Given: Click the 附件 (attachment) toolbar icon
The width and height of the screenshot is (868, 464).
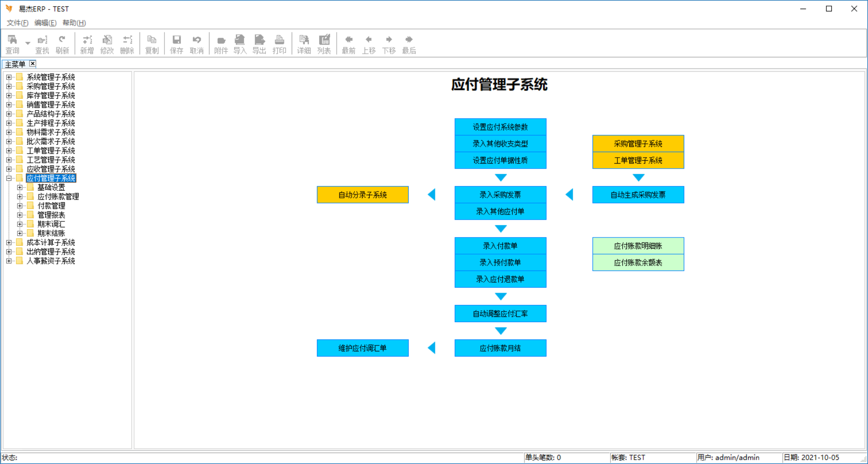Looking at the screenshot, I should tap(221, 45).
